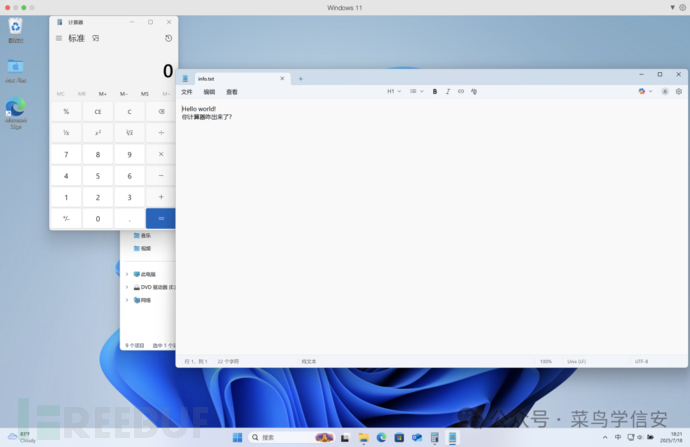Click the UTF-8 encoding status

click(x=641, y=362)
